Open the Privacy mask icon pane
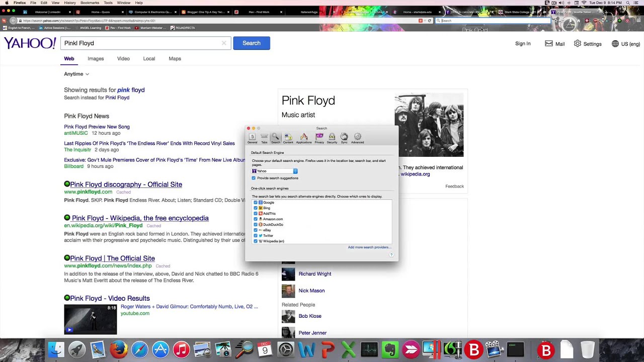 pos(319,138)
